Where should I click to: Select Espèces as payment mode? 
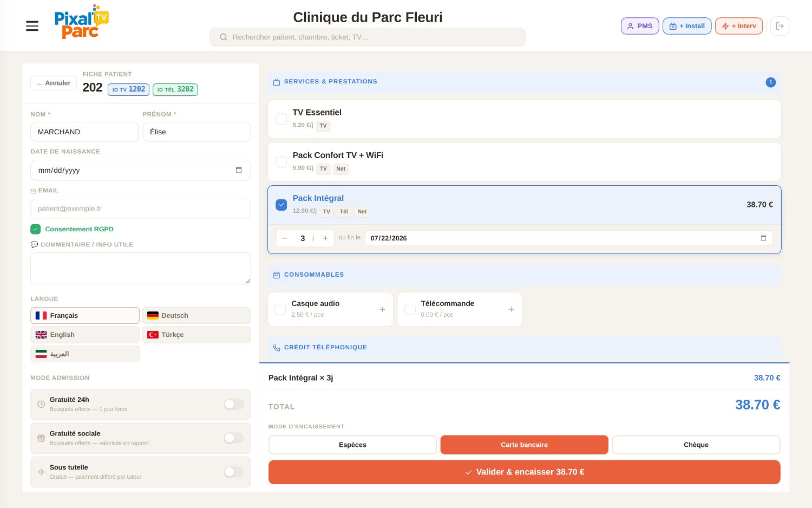click(x=352, y=445)
